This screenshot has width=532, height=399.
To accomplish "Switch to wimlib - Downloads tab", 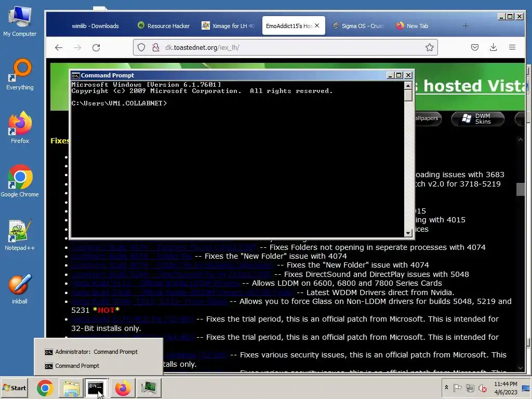I will click(95, 26).
